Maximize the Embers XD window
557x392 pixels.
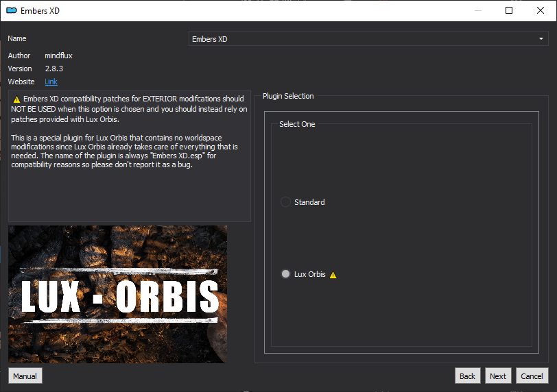coord(509,10)
